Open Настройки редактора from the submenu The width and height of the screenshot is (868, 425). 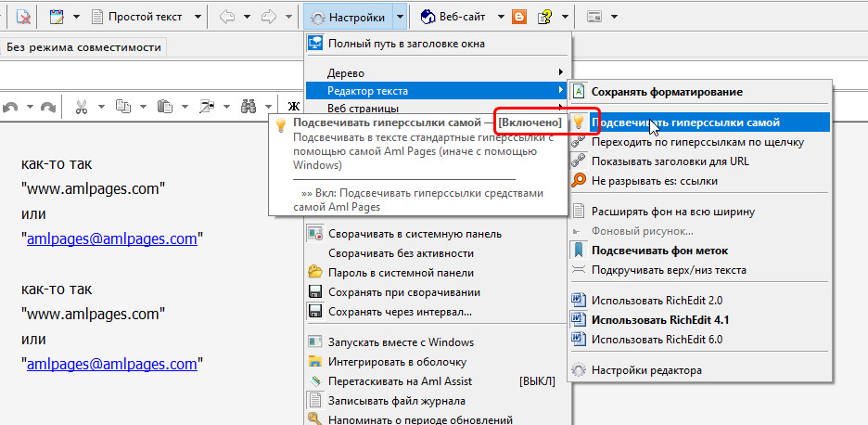700,369
